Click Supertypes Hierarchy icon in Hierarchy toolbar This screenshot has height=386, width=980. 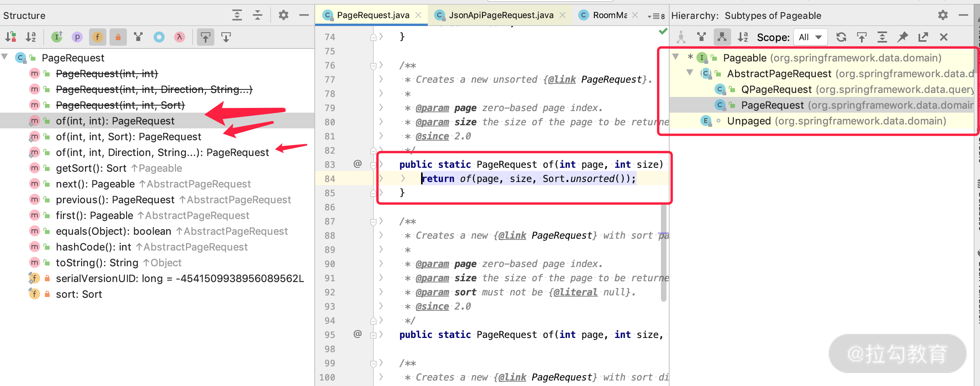702,37
